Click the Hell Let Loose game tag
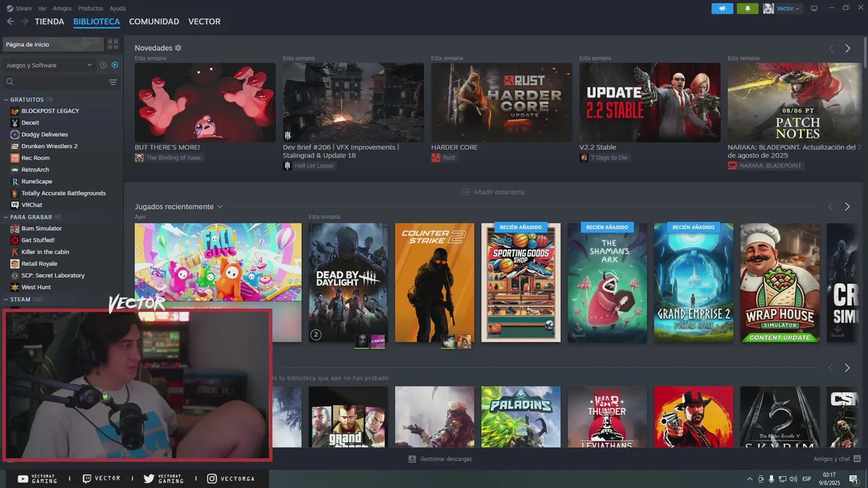This screenshot has height=488, width=868. click(309, 165)
